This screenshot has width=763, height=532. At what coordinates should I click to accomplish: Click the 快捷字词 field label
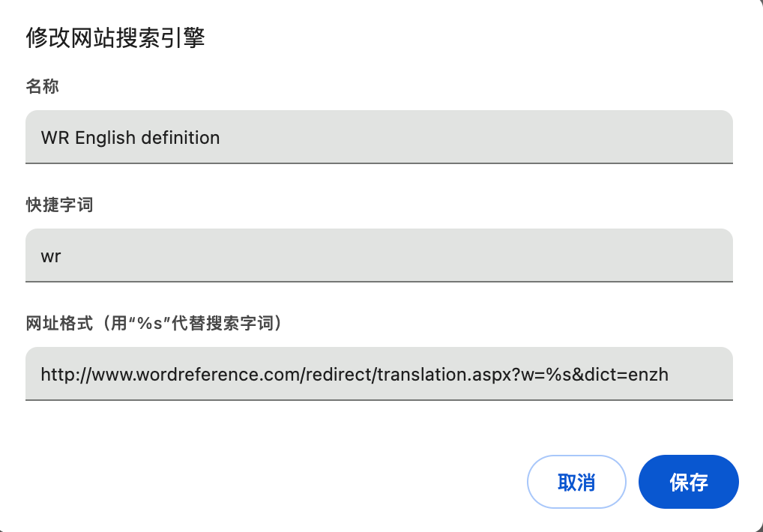coord(59,205)
